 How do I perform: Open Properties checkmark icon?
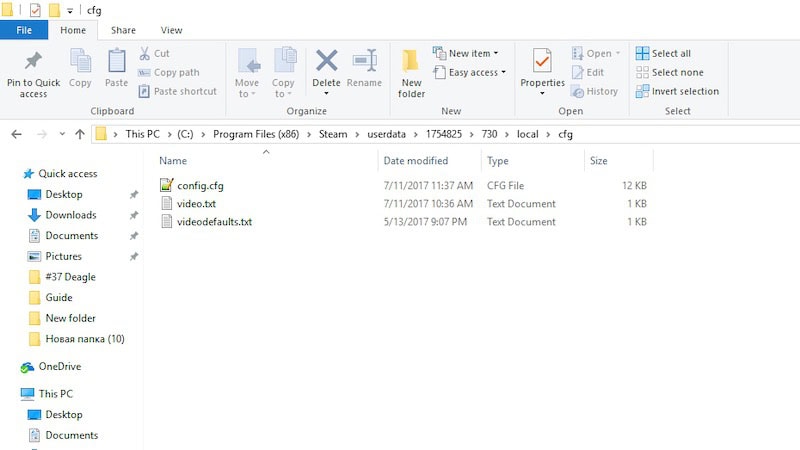click(x=542, y=61)
